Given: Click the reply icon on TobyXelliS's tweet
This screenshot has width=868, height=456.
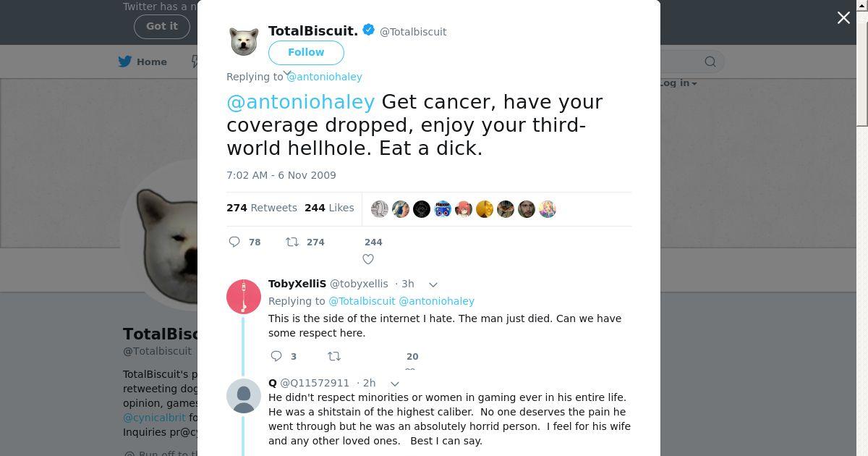Looking at the screenshot, I should click(x=276, y=356).
